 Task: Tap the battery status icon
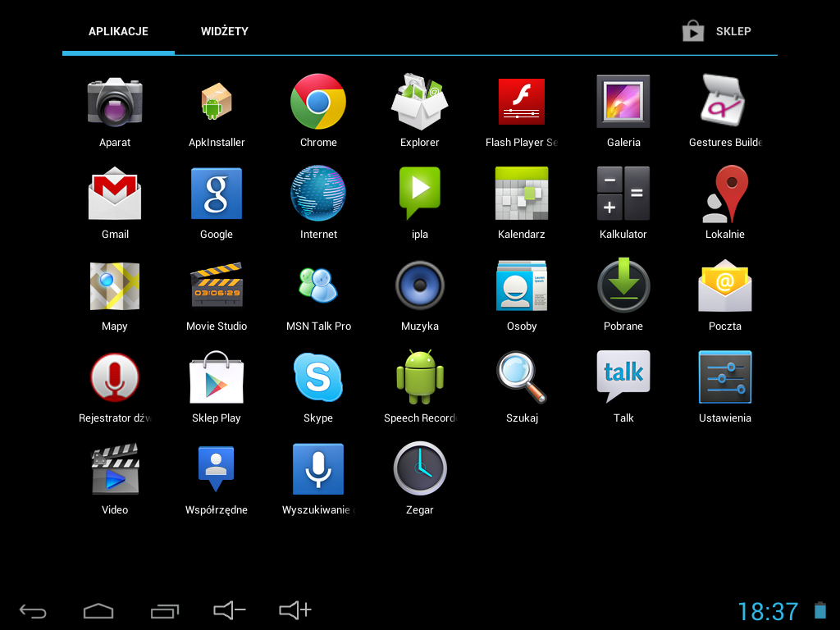point(820,610)
